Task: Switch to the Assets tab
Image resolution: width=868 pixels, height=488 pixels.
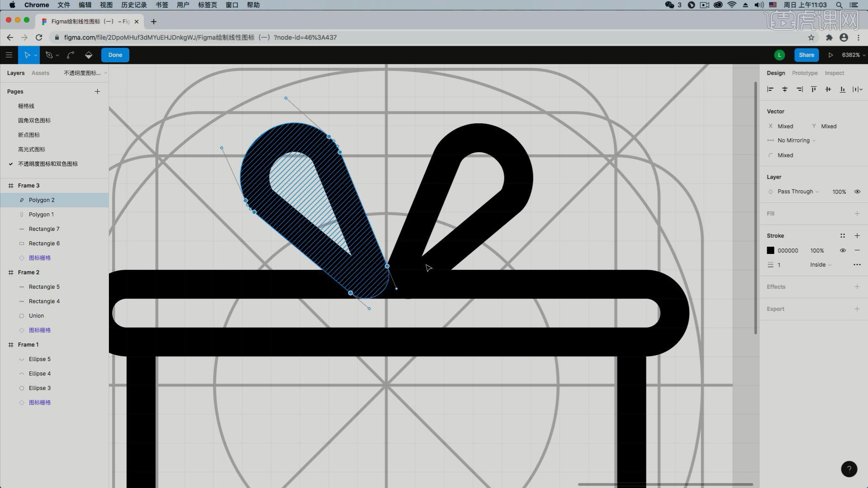Action: [x=40, y=73]
